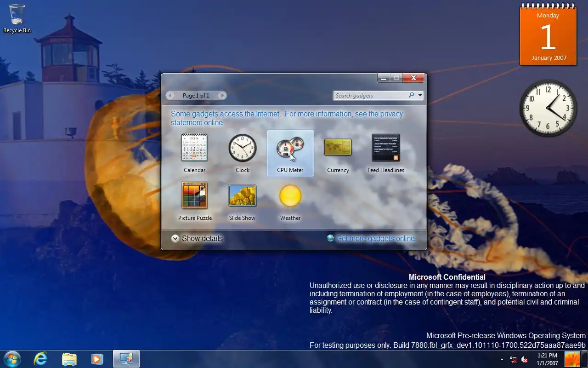588x368 pixels.
Task: Go to next gadget page arrow
Action: coord(222,96)
